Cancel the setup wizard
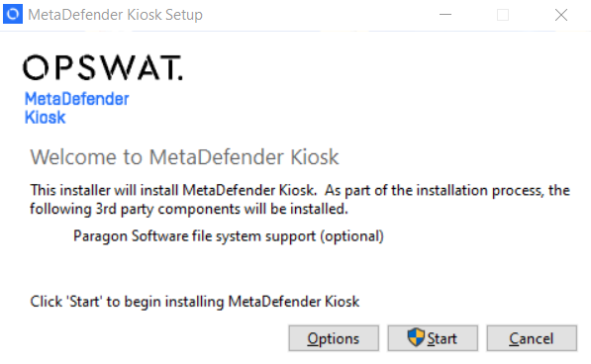This screenshot has height=364, width=591. (532, 338)
